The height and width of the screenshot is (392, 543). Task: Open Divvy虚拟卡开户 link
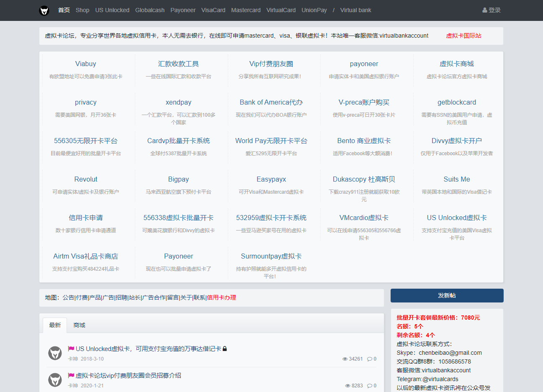click(x=457, y=141)
